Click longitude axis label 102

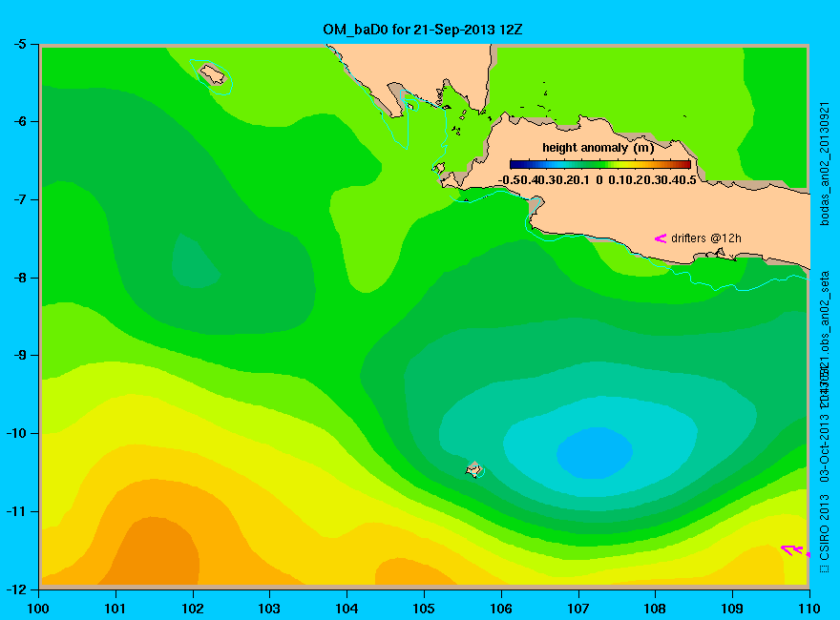192,609
